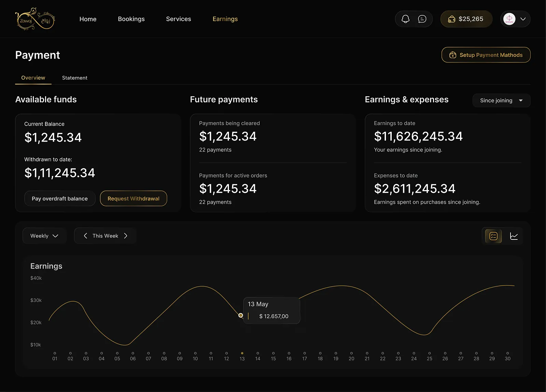The width and height of the screenshot is (546, 392).
Task: Click the This Week label
Action: [105, 236]
